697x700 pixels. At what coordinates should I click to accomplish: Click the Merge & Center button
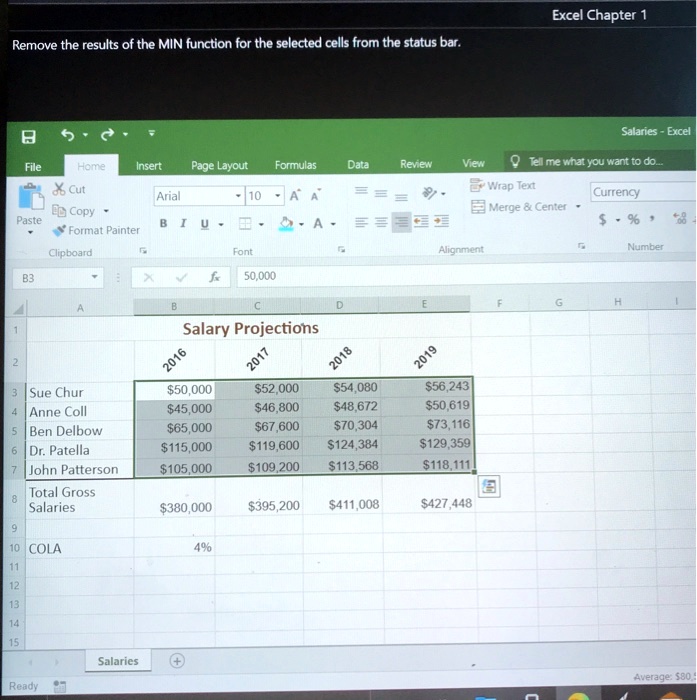point(520,207)
